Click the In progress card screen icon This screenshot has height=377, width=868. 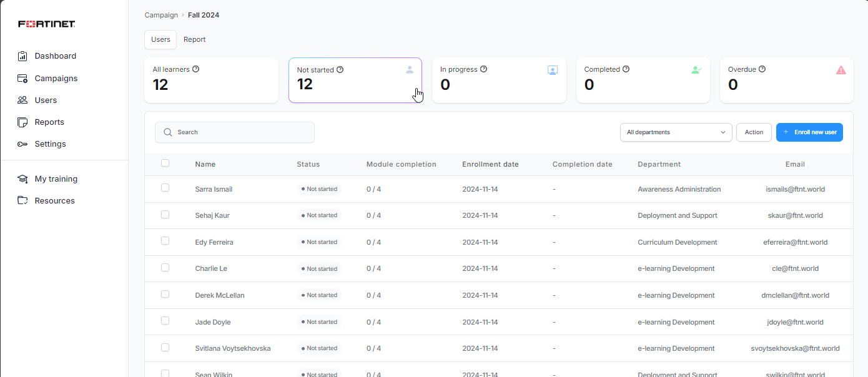pyautogui.click(x=553, y=71)
